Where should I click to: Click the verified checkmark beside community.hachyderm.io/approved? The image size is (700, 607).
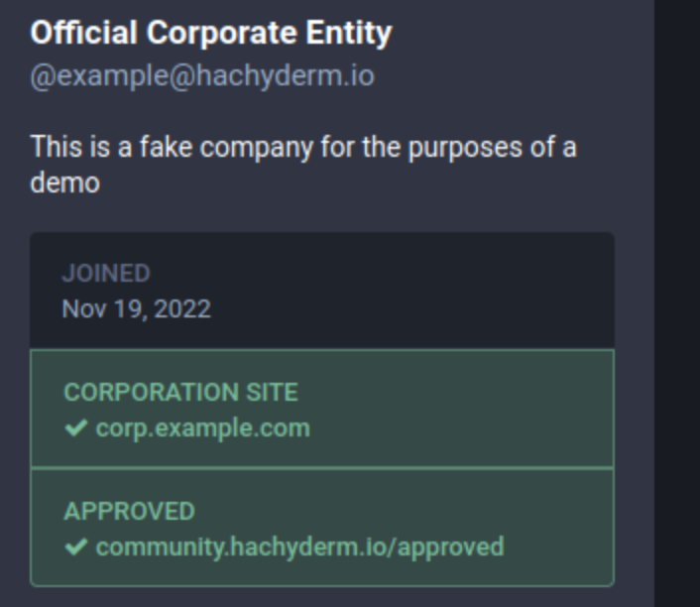click(76, 546)
